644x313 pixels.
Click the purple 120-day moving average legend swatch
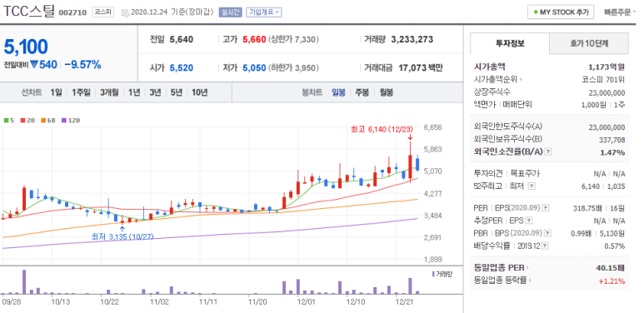click(63, 121)
